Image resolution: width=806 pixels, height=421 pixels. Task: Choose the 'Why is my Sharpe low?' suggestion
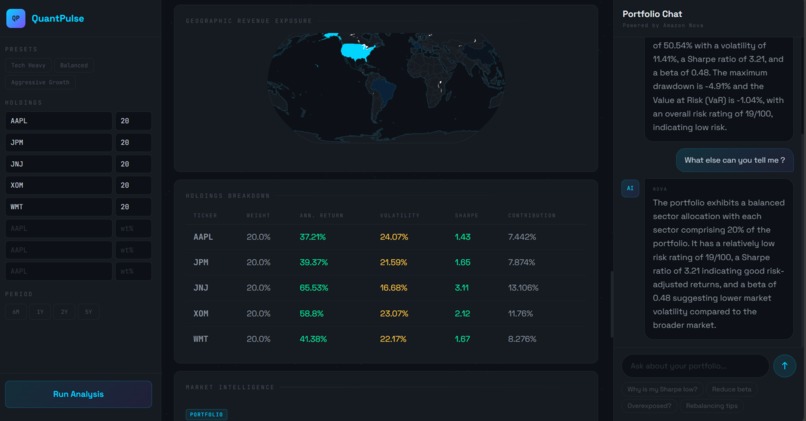(662, 389)
